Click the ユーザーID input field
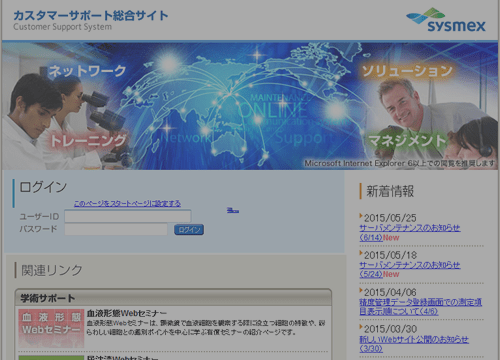This screenshot has height=360, width=500. pos(128,216)
